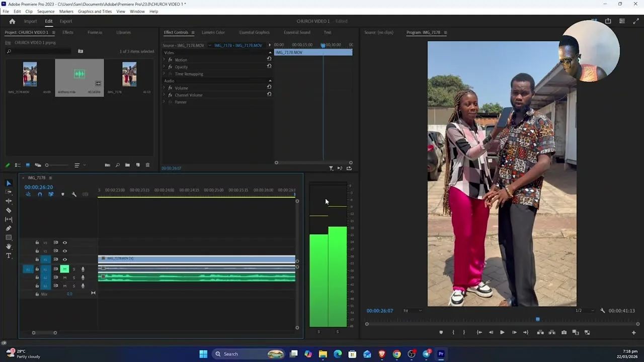
Task: Open the Program monitor Button Editor plus
Action: pos(633,332)
